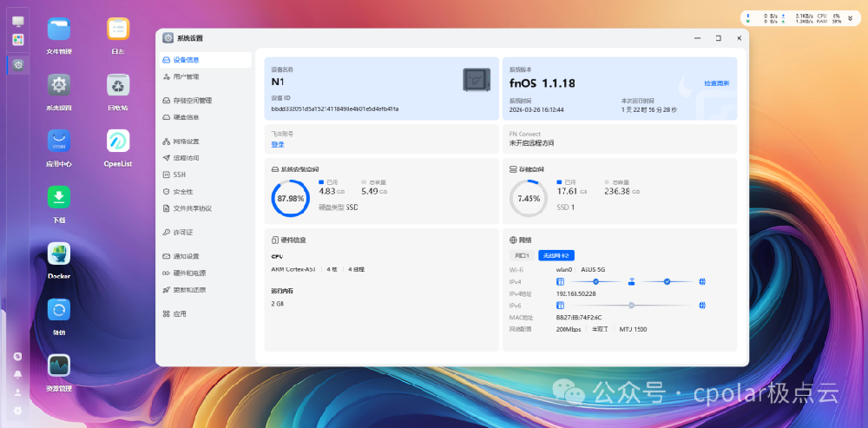Open the 许可证 sidebar item

coord(206,233)
